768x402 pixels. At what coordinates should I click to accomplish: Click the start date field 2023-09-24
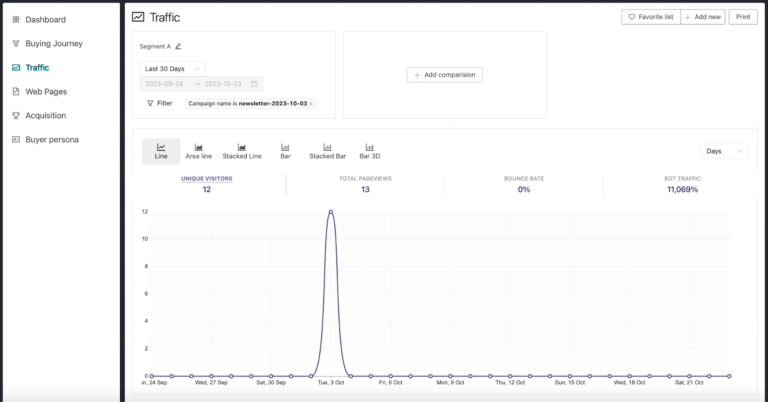[x=166, y=83]
